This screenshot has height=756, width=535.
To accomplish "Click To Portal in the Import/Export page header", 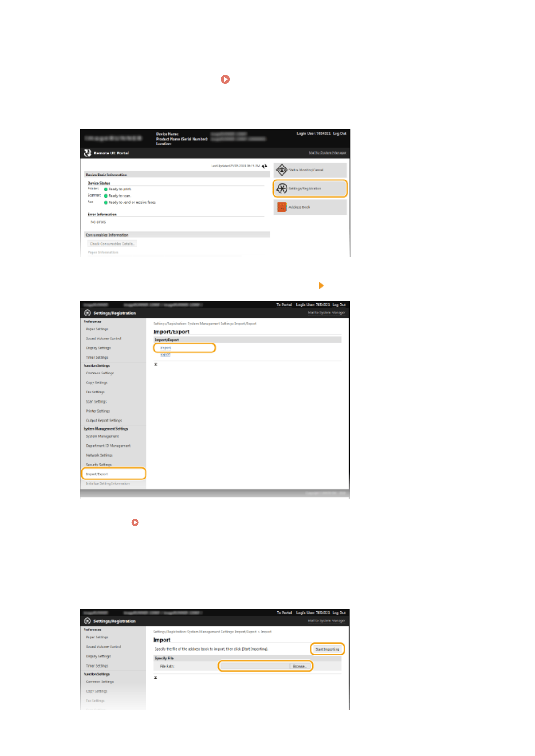I will coord(284,305).
